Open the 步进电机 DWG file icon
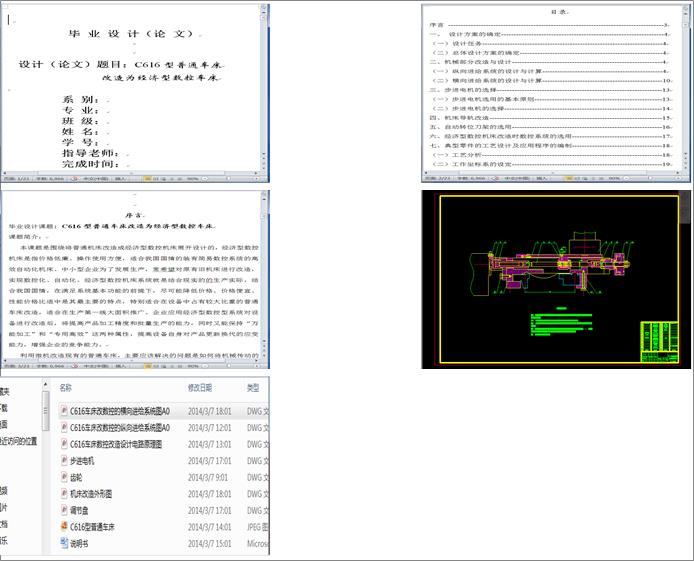694x561 pixels. (64, 461)
